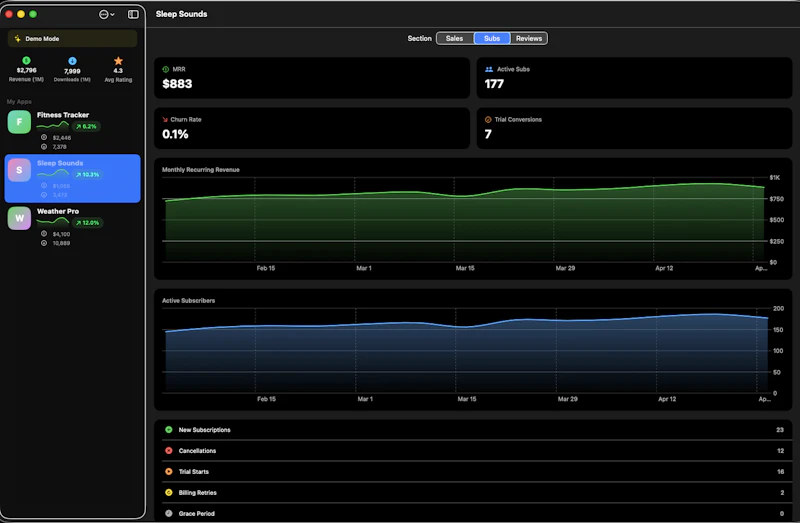Screen dimensions: 800x523
Task: Toggle the sidebar with the panel icon
Action: pos(133,14)
